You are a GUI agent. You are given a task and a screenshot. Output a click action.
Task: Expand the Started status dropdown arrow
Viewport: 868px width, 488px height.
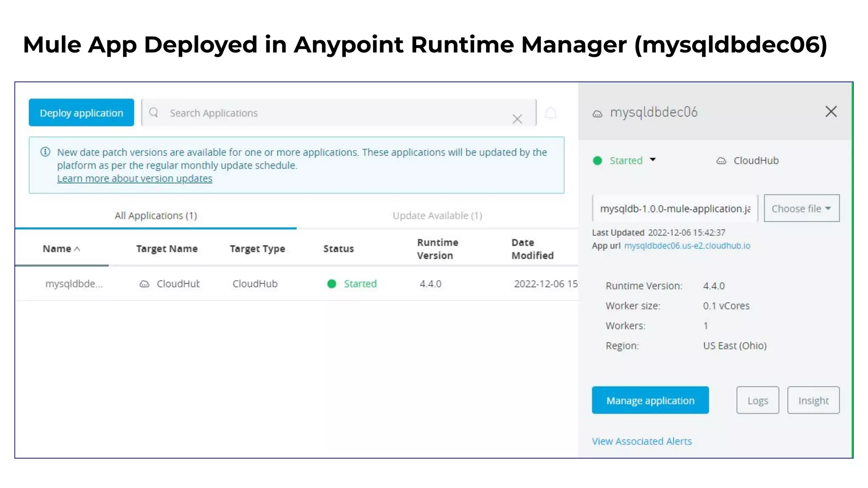click(653, 160)
